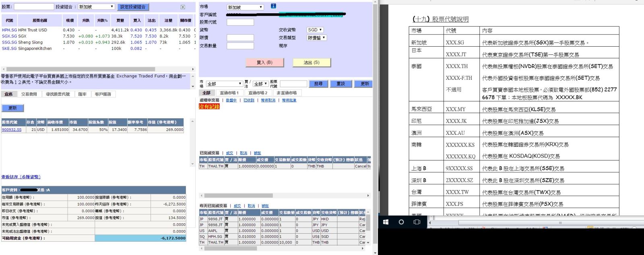Open Task View from the taskbar
Viewport: 644px width, 255px height.
pyautogui.click(x=417, y=222)
